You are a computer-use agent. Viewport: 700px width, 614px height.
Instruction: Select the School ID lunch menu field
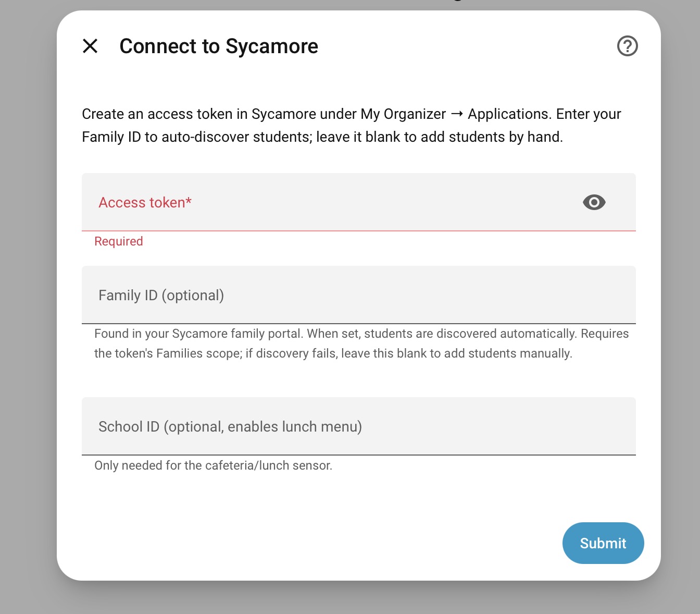pyautogui.click(x=359, y=426)
